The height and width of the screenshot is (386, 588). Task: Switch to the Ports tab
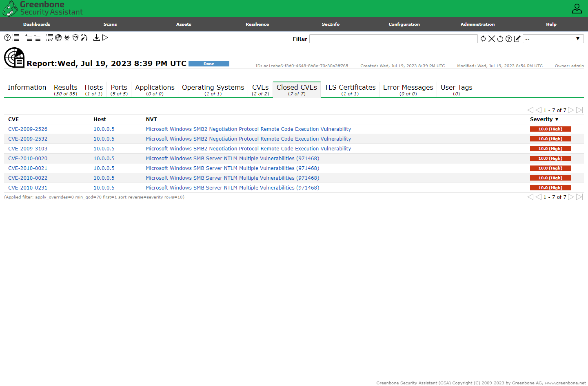(x=119, y=90)
